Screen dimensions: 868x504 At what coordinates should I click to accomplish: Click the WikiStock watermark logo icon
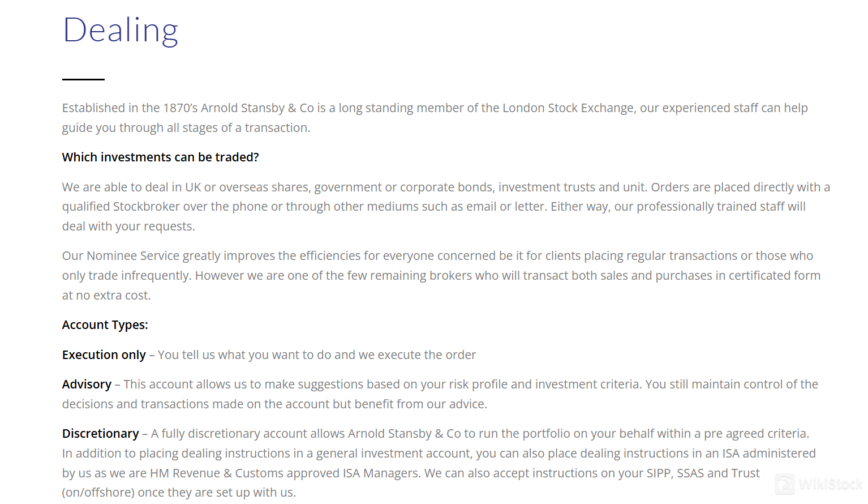[x=785, y=484]
